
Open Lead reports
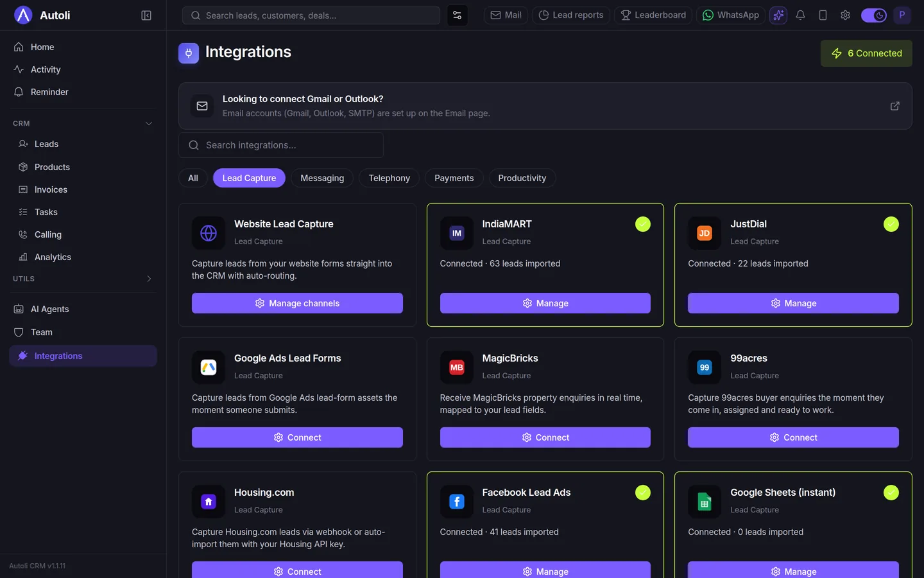tap(571, 15)
